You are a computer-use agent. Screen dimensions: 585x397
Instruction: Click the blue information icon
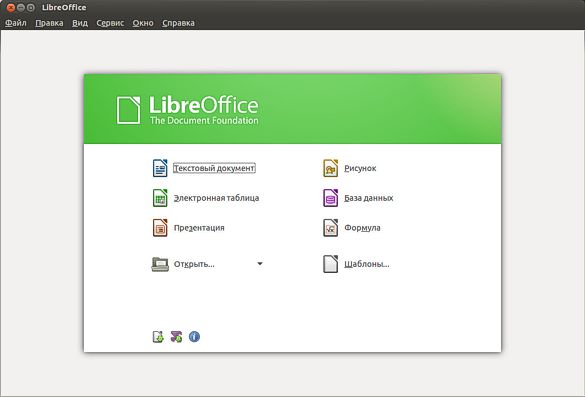coord(194,337)
